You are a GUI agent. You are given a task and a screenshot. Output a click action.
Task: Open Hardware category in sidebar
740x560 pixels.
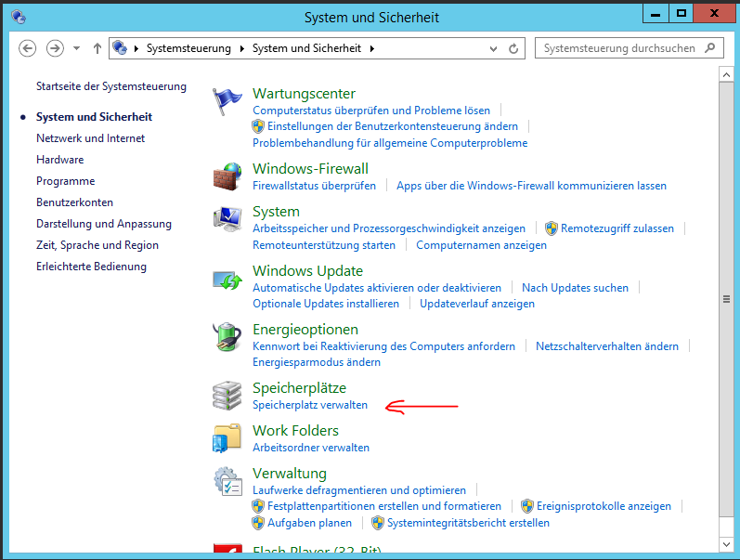point(60,160)
